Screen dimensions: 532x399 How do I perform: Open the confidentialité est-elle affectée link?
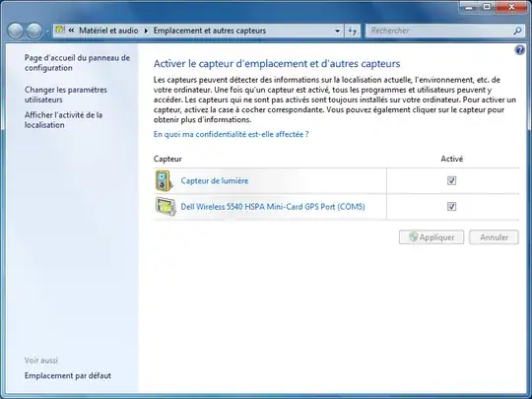tap(232, 134)
